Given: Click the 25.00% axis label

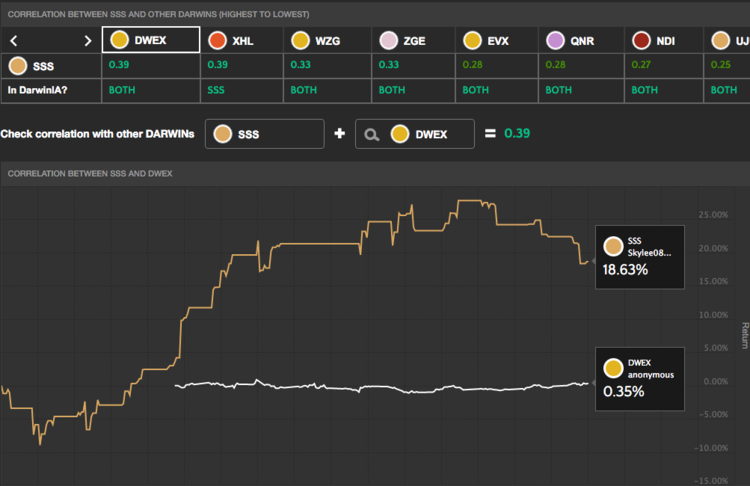Looking at the screenshot, I should [x=713, y=215].
